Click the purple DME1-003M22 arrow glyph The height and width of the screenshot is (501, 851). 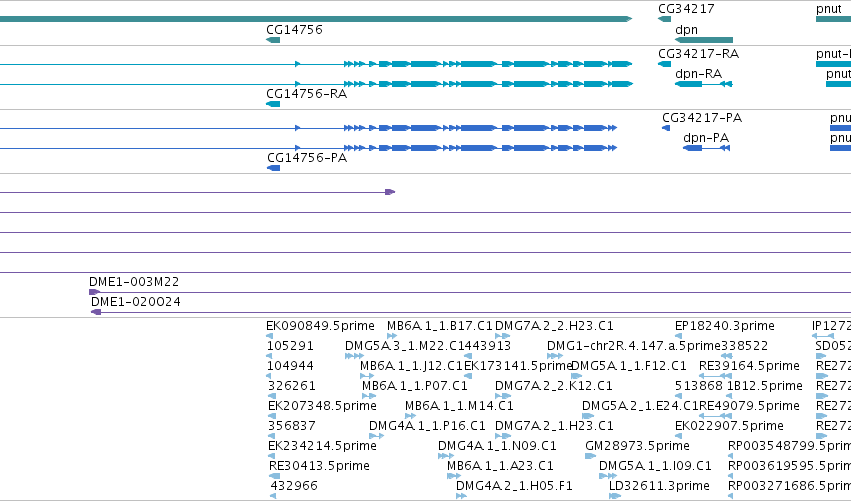point(94,292)
